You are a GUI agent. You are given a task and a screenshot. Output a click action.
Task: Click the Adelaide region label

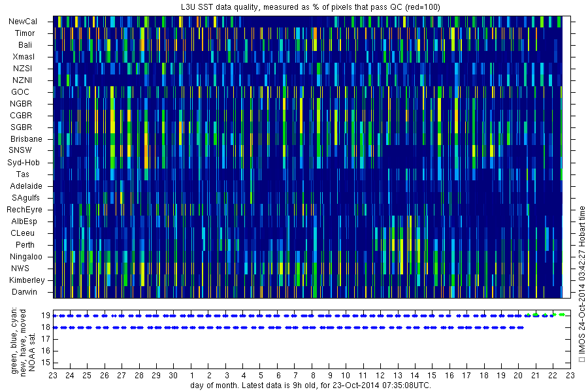26,186
